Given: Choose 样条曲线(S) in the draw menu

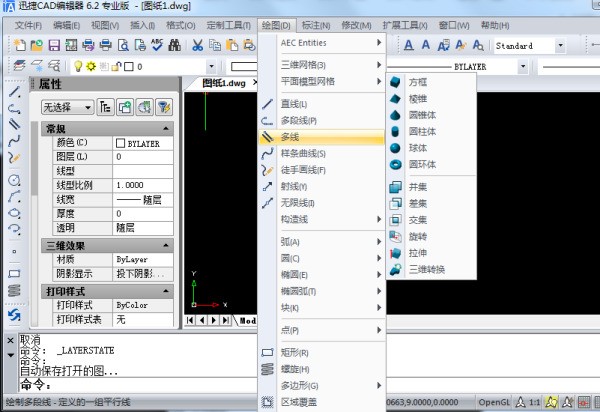Looking at the screenshot, I should pyautogui.click(x=321, y=153).
